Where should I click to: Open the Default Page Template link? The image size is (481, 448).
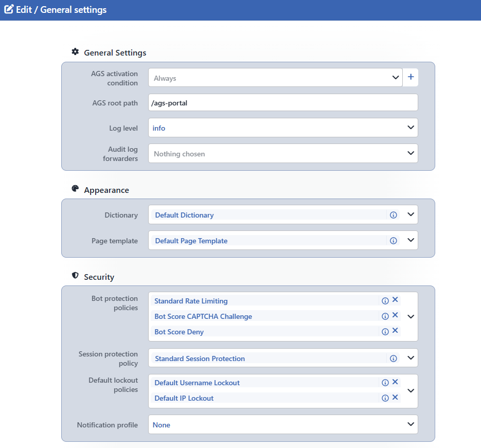click(191, 241)
